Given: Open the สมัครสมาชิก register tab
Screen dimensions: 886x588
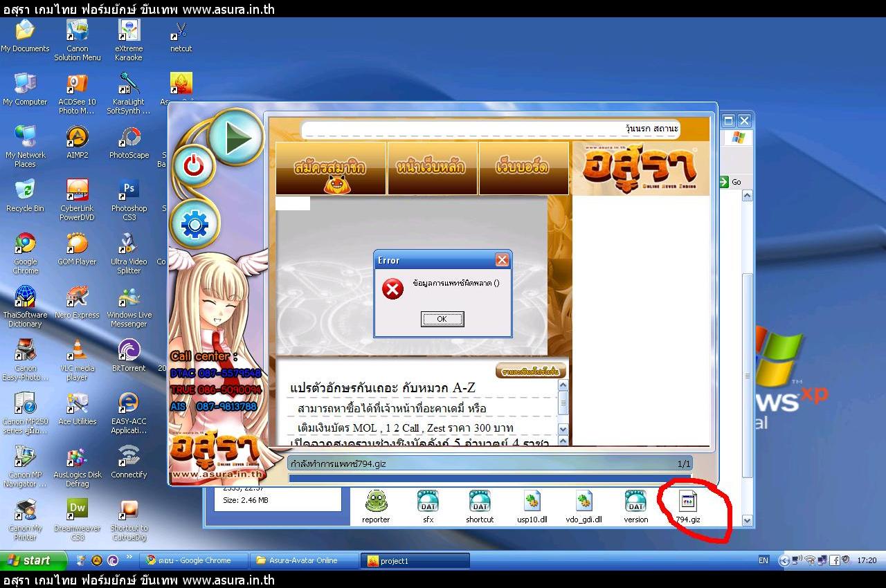Looking at the screenshot, I should click(331, 168).
